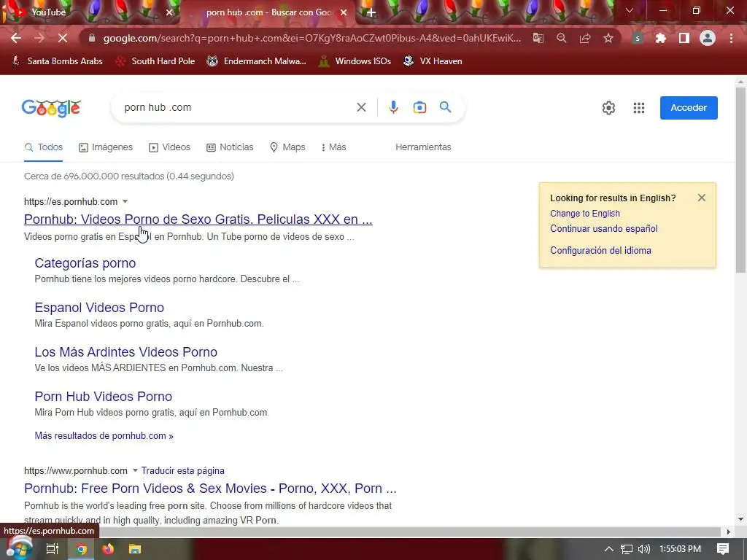Click the holiday Google logo
Image resolution: width=747 pixels, height=560 pixels.
51,108
